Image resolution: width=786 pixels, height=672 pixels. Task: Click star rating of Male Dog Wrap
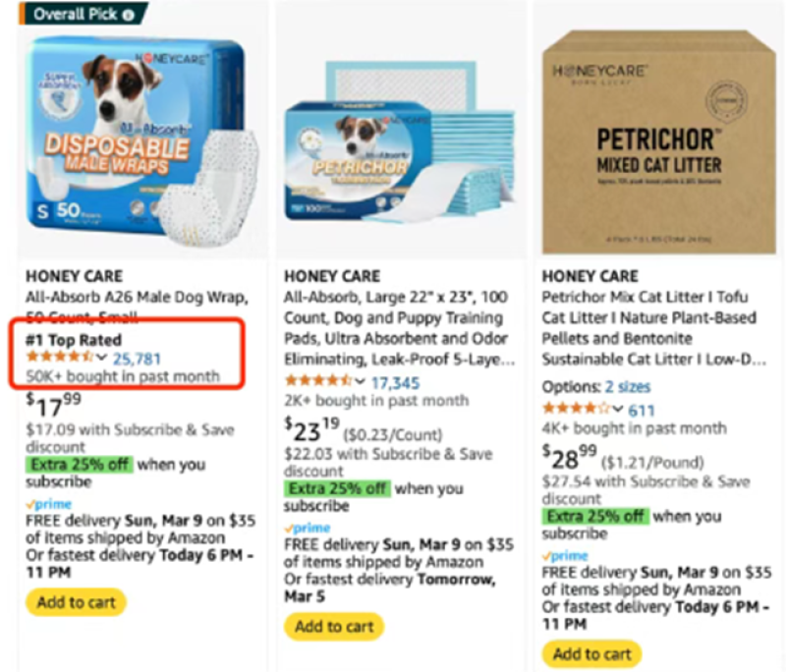[x=60, y=357]
